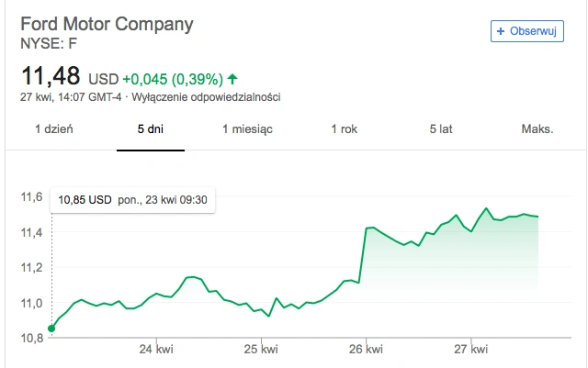This screenshot has width=588, height=368.
Task: Switch to the 1 miesiąc tab
Action: [247, 129]
